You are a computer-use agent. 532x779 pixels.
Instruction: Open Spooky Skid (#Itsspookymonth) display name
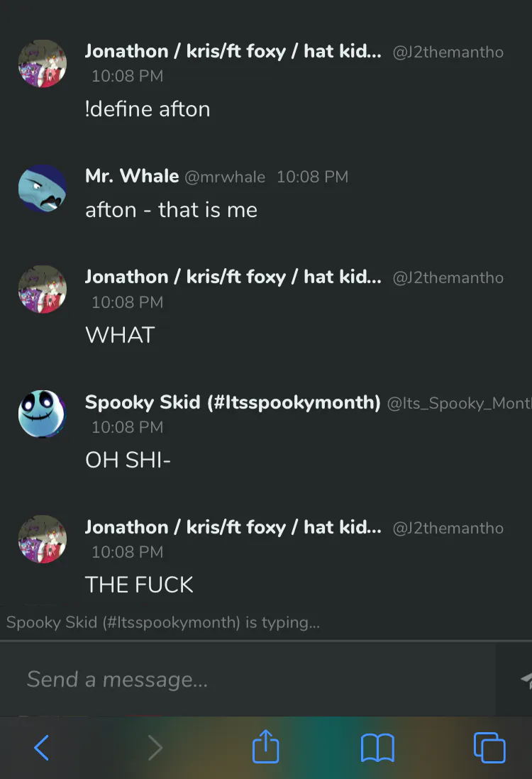(233, 402)
